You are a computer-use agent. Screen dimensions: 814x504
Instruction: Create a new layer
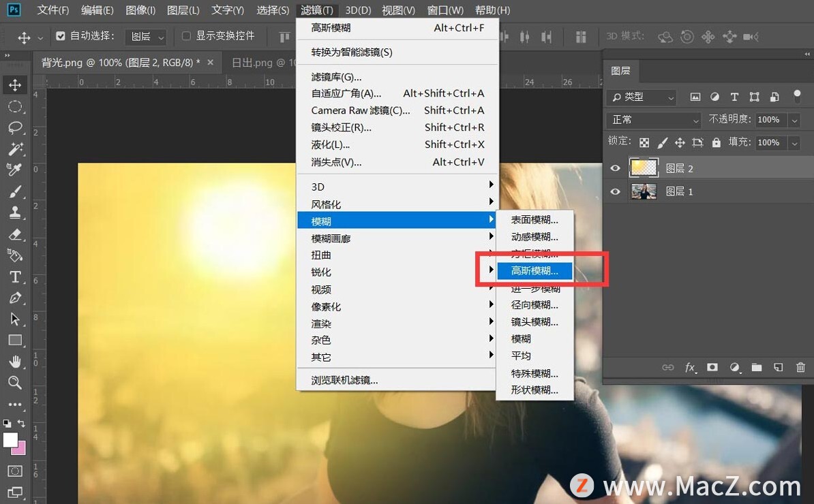pos(778,367)
